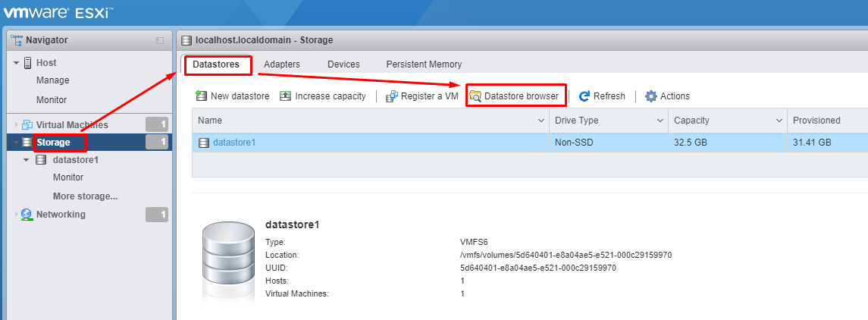
Task: Open the Actions gear menu
Action: pyautogui.click(x=650, y=96)
